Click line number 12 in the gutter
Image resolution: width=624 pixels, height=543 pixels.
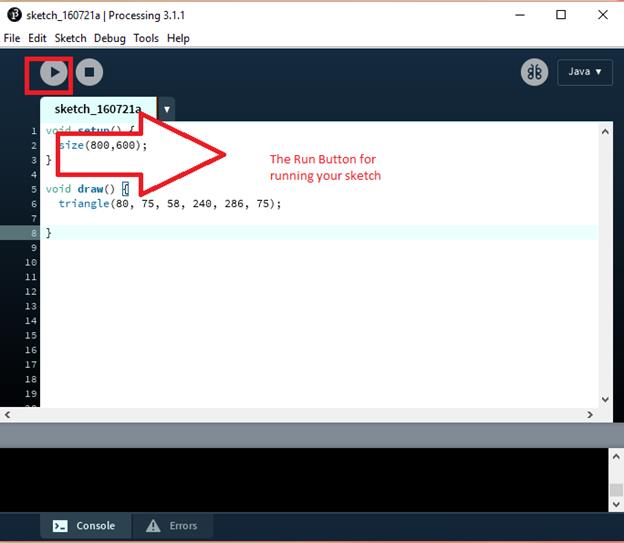point(31,291)
